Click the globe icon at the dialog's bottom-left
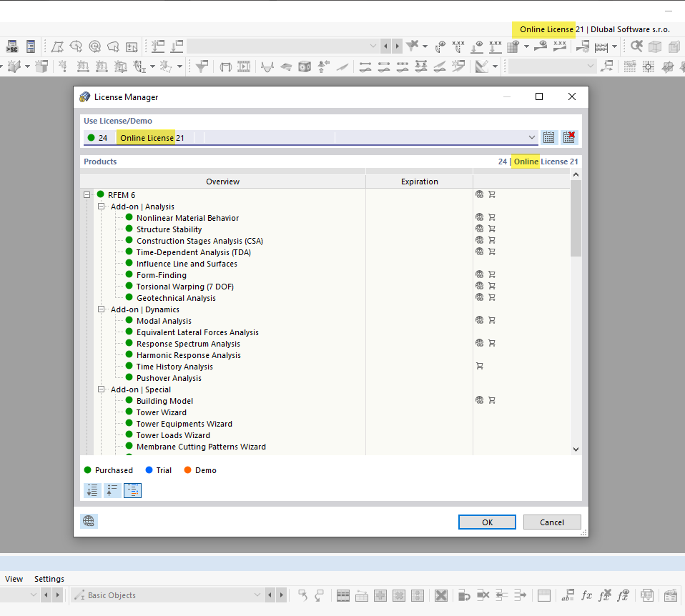This screenshot has height=616, width=685. point(89,521)
